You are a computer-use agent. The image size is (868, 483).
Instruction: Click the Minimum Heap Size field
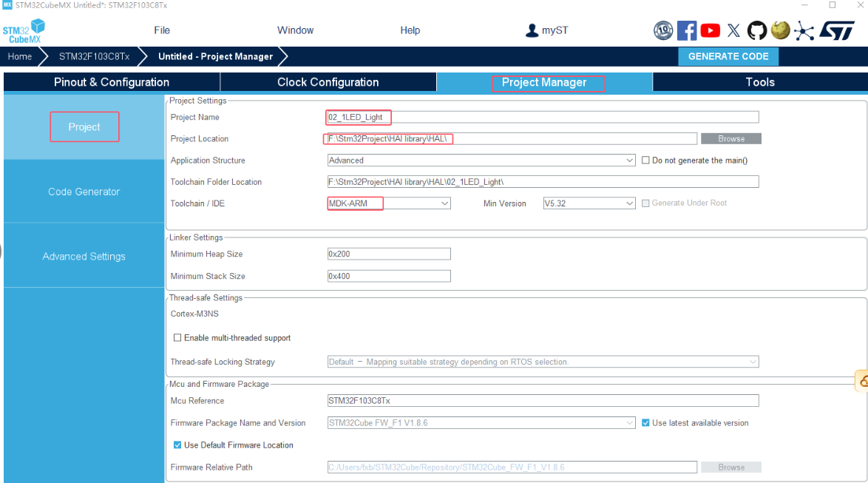coord(389,254)
